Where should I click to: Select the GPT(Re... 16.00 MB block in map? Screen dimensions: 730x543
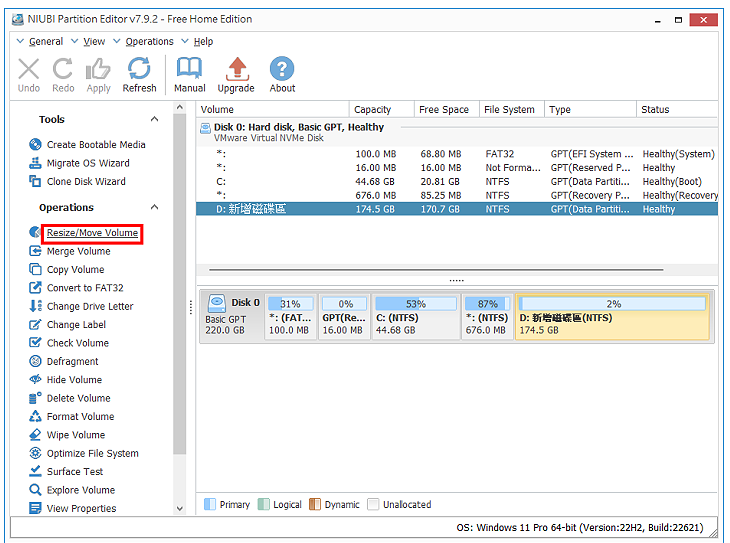(x=344, y=317)
